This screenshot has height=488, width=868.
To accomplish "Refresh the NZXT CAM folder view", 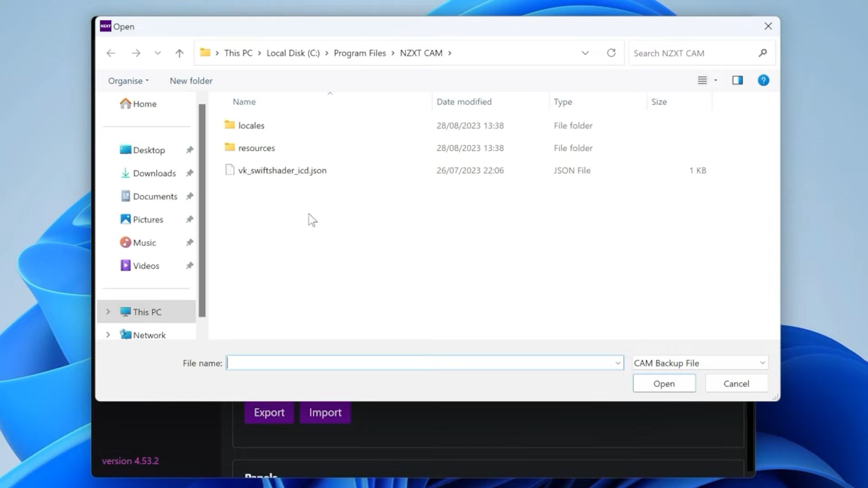I will pyautogui.click(x=611, y=53).
